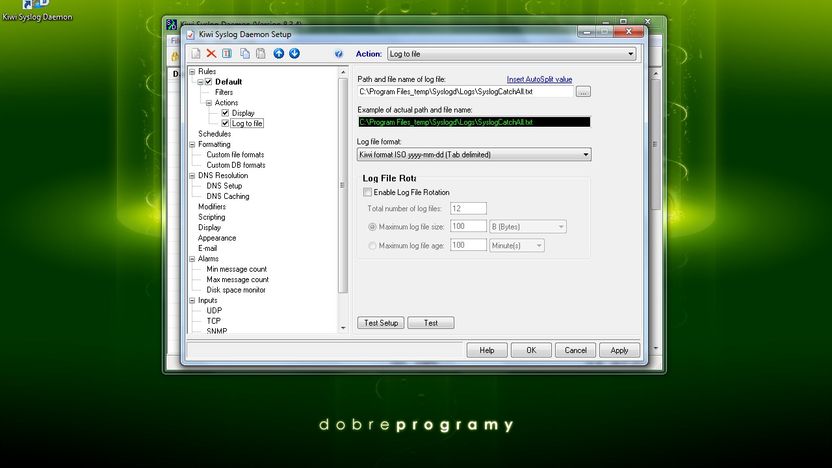
Task: Select SNMP input tree item
Action: [x=216, y=331]
